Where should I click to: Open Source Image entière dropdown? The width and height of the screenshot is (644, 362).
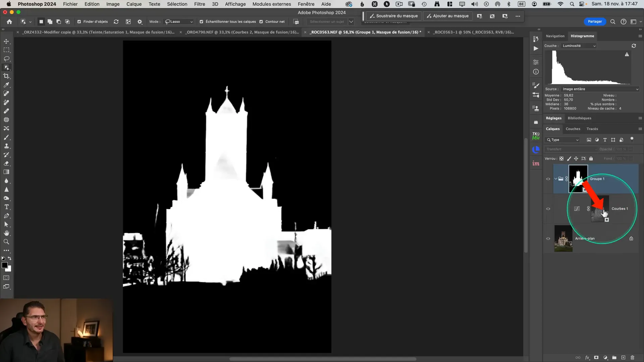pos(600,89)
